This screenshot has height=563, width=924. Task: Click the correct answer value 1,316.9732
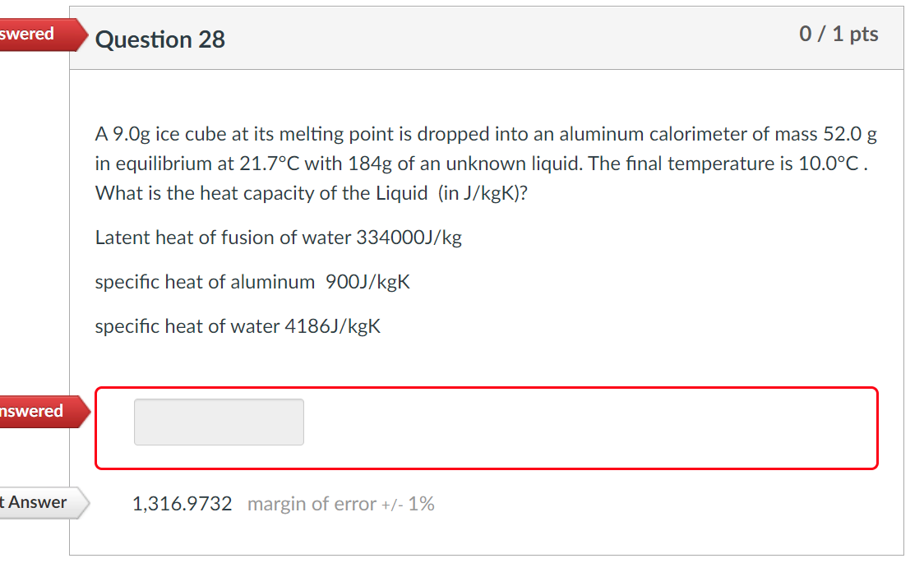(x=182, y=503)
